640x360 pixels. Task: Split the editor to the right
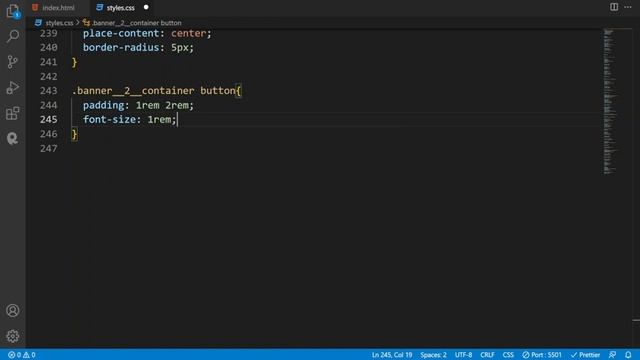coord(614,7)
